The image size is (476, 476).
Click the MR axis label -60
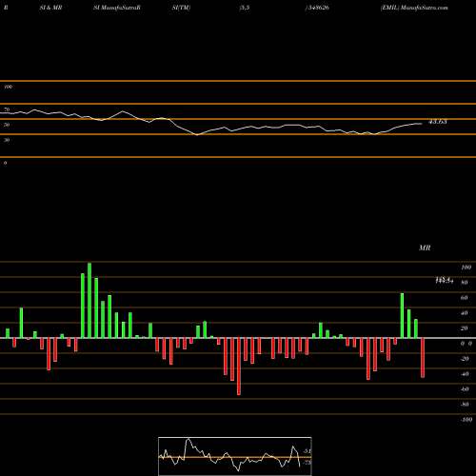465,389
